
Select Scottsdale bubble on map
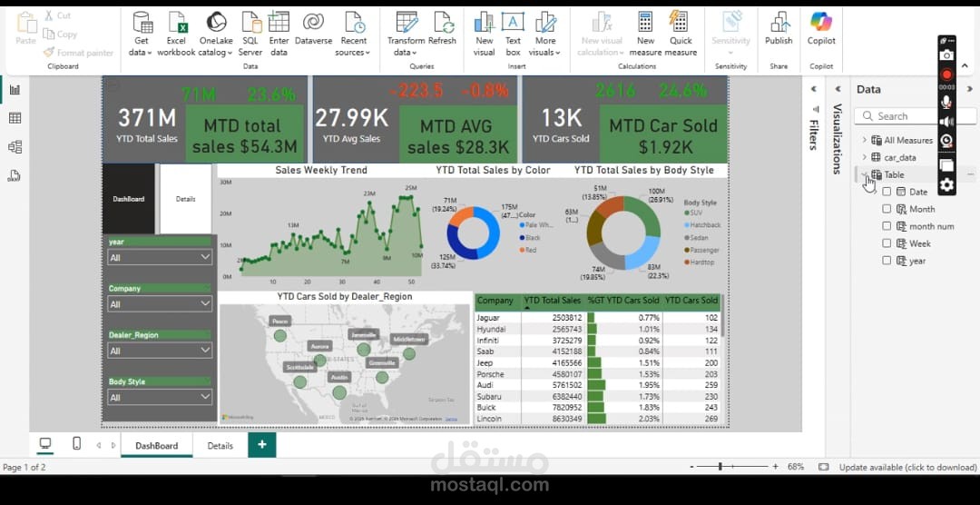point(300,381)
